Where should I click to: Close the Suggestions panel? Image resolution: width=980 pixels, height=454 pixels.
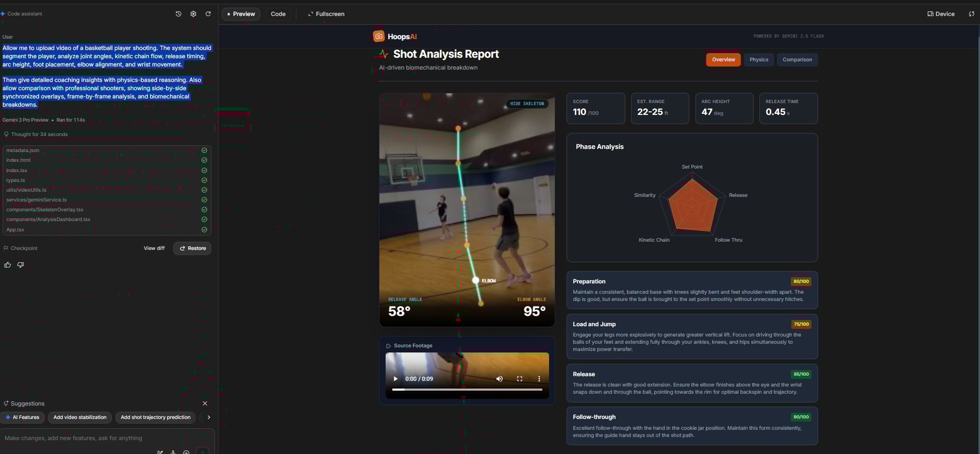click(205, 403)
